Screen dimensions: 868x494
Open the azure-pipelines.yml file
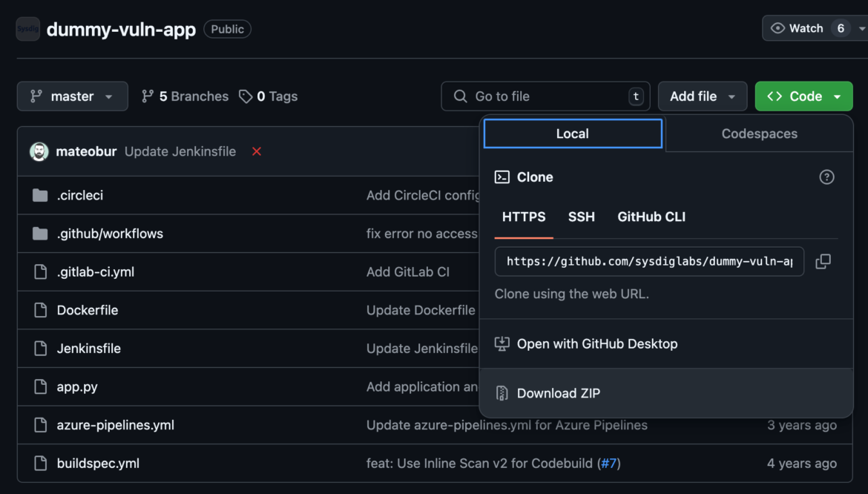pos(115,425)
